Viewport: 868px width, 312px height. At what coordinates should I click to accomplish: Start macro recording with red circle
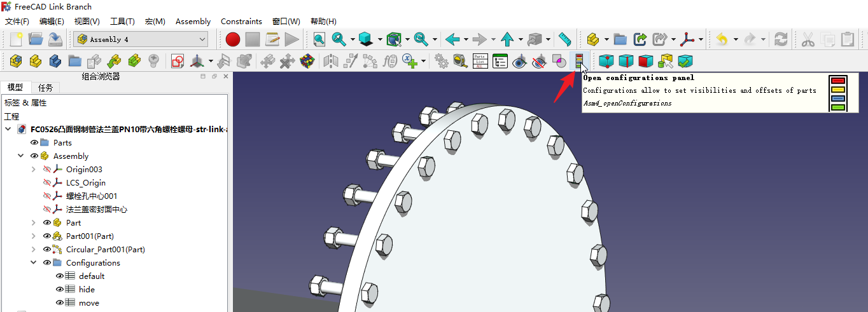233,39
